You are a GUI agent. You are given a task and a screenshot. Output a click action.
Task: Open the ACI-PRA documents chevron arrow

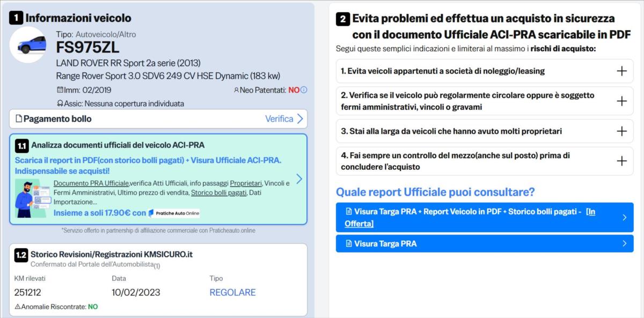299,179
